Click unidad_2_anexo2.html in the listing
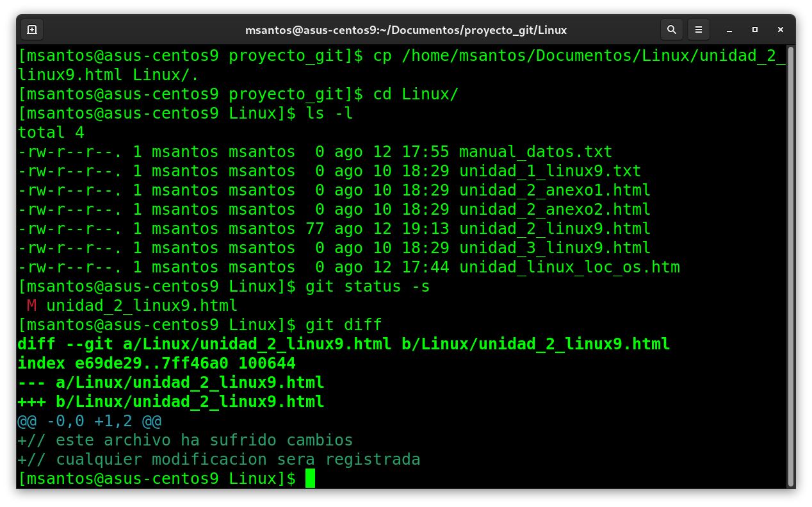The image size is (812, 507). coord(555,210)
